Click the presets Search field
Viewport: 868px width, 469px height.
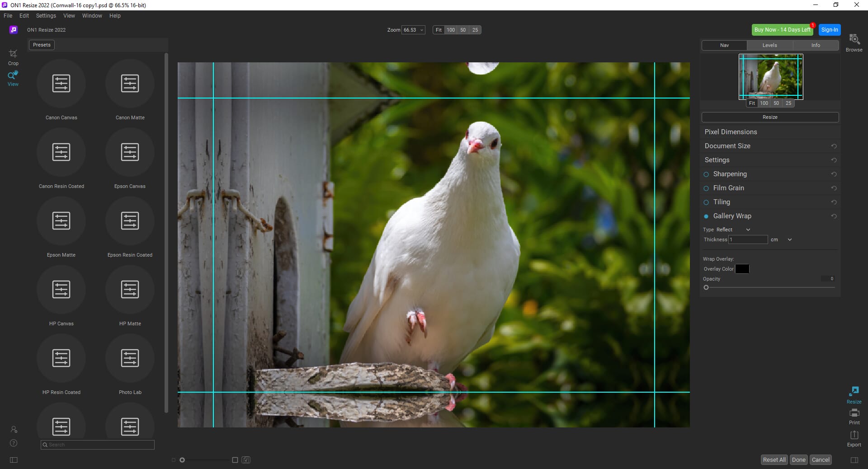tap(98, 445)
